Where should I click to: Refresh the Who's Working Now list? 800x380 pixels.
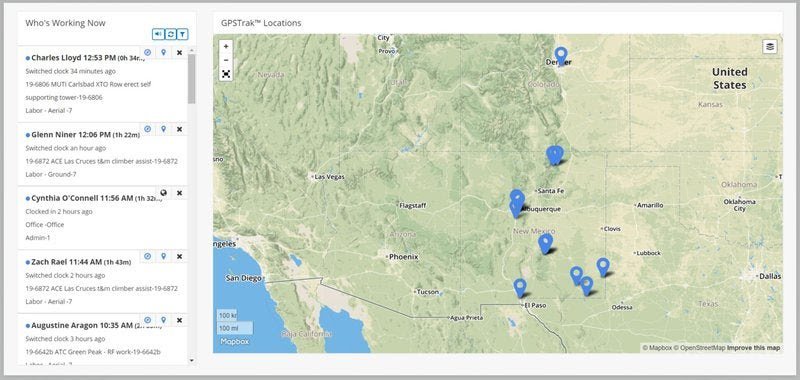pyautogui.click(x=170, y=34)
